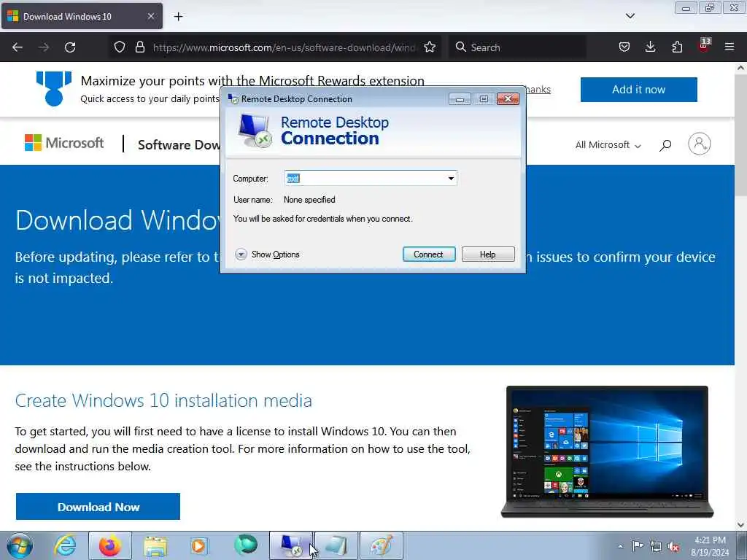Click the Add it now button
Image resolution: width=747 pixels, height=560 pixels.
(638, 90)
